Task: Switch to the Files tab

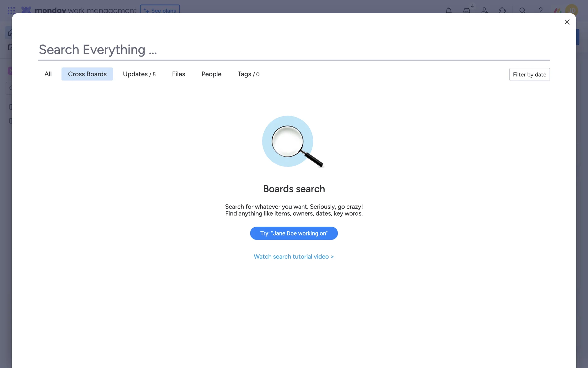Action: (178, 74)
